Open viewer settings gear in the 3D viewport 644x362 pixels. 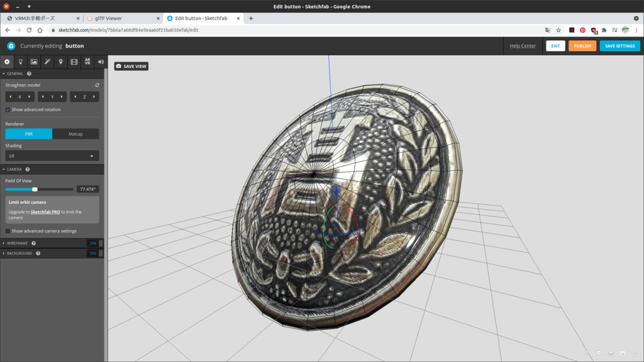pos(599,353)
